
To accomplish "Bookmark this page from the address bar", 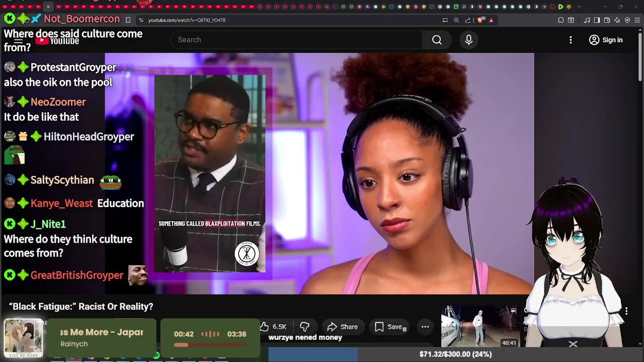I will pos(128,20).
